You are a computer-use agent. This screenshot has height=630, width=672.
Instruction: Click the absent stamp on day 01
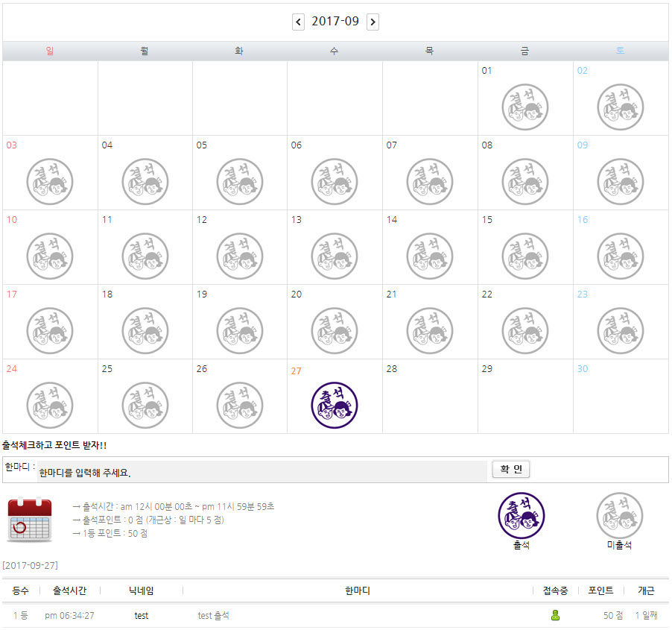524,107
